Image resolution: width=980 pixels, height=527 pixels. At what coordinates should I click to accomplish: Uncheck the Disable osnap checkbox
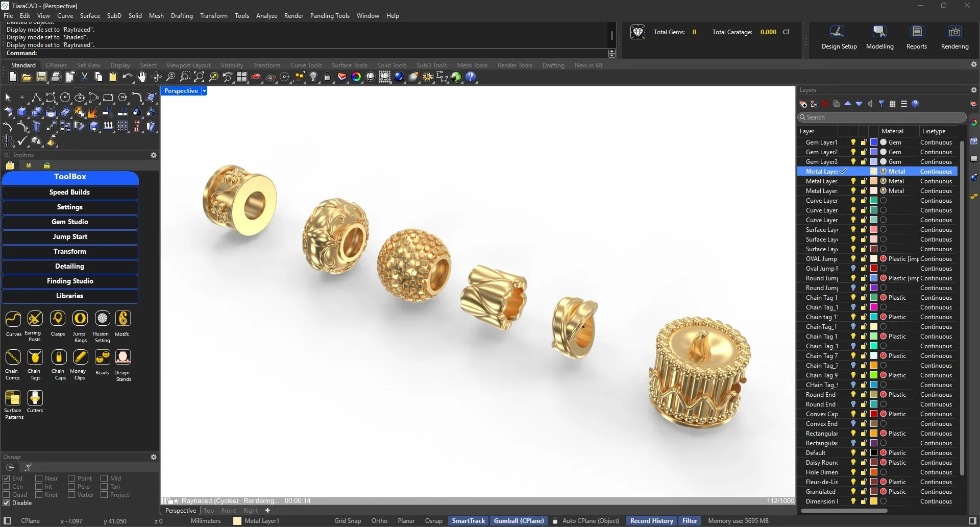pos(7,503)
